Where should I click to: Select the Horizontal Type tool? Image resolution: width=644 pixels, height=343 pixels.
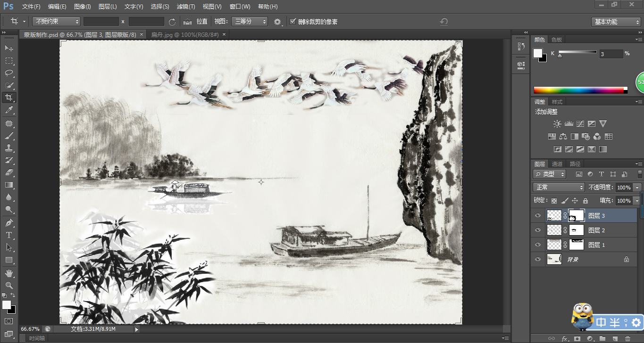coord(9,235)
